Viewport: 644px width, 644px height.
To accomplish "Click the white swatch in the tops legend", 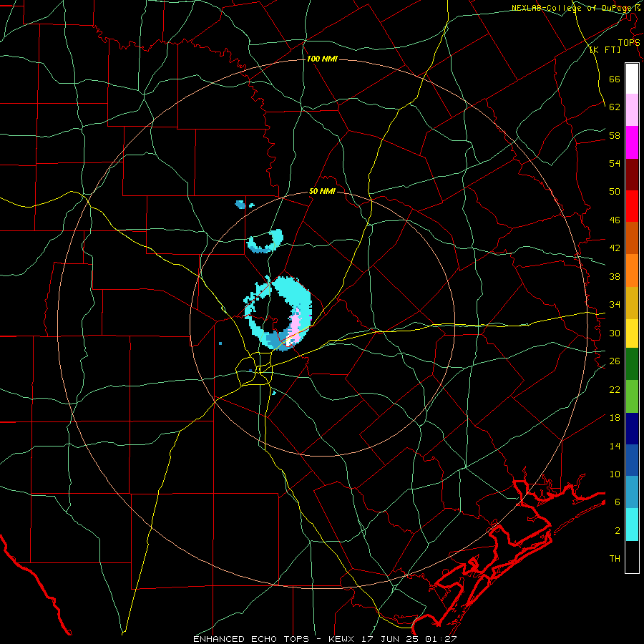I will click(632, 79).
